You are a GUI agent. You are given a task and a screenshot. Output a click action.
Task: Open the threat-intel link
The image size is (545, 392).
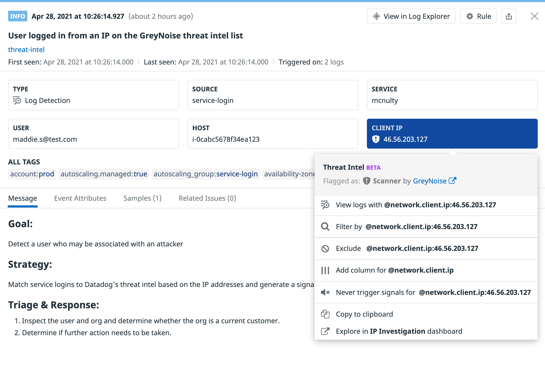[26, 50]
